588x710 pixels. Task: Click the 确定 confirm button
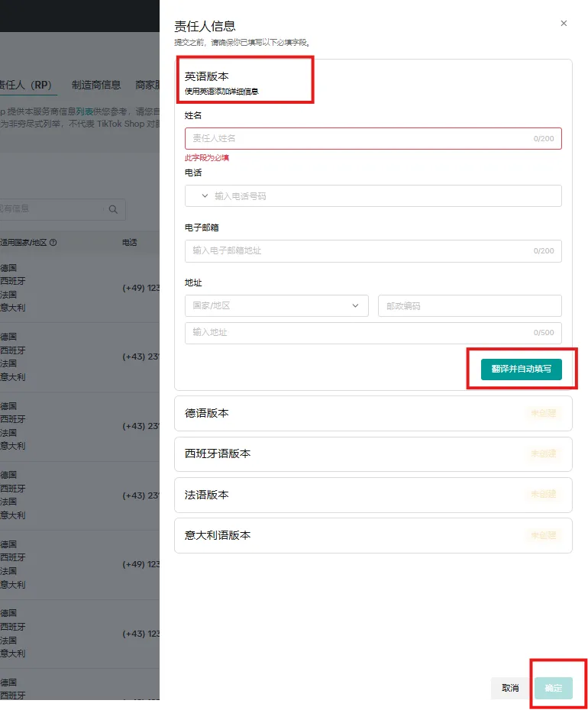tap(553, 689)
